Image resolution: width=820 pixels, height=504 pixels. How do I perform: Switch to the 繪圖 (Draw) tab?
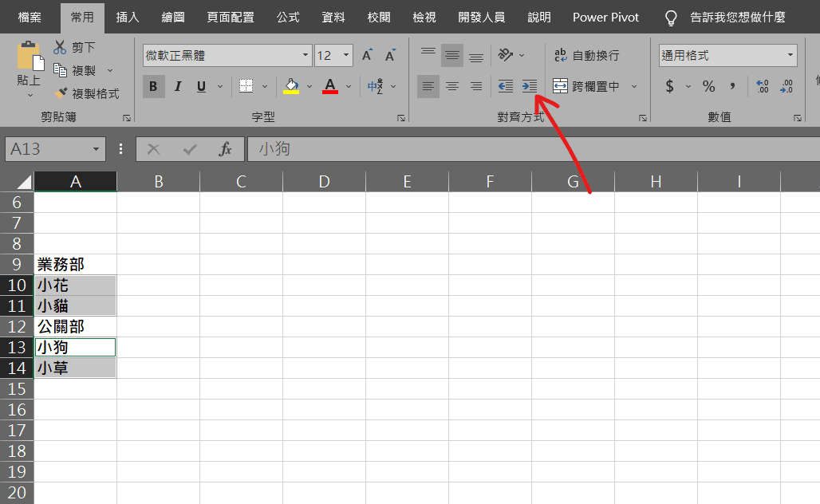pos(173,18)
